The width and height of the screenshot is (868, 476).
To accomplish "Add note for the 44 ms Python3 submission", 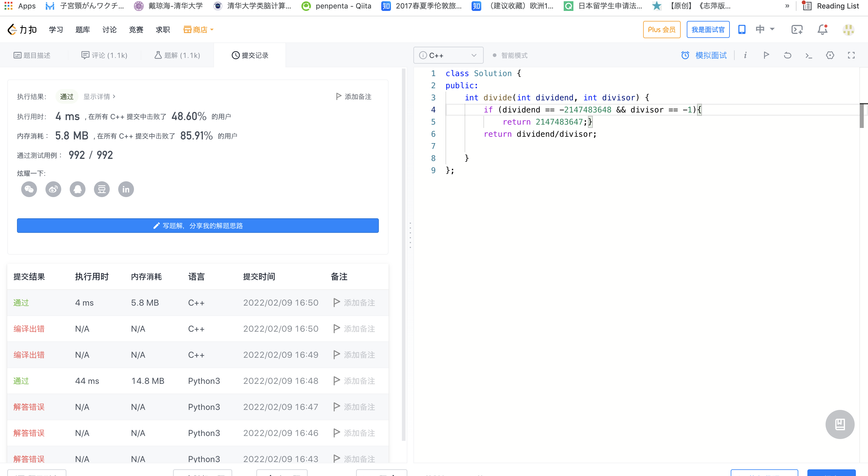I will tap(354, 381).
